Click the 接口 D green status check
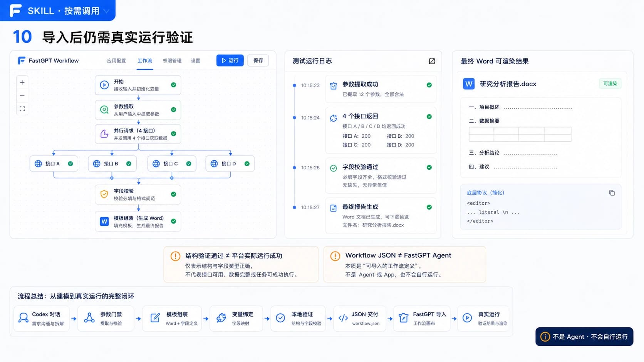Image resolution: width=644 pixels, height=362 pixels. point(247,163)
